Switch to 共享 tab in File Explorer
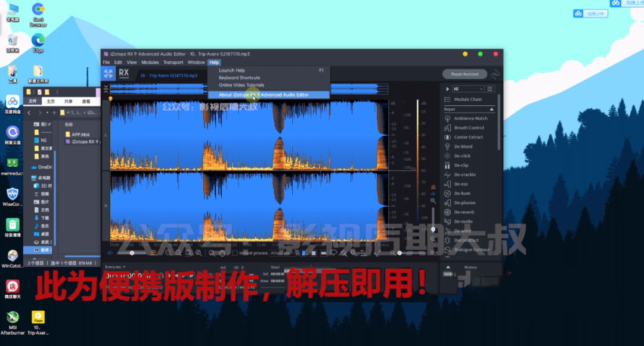Image resolution: width=644 pixels, height=346 pixels. [x=68, y=101]
